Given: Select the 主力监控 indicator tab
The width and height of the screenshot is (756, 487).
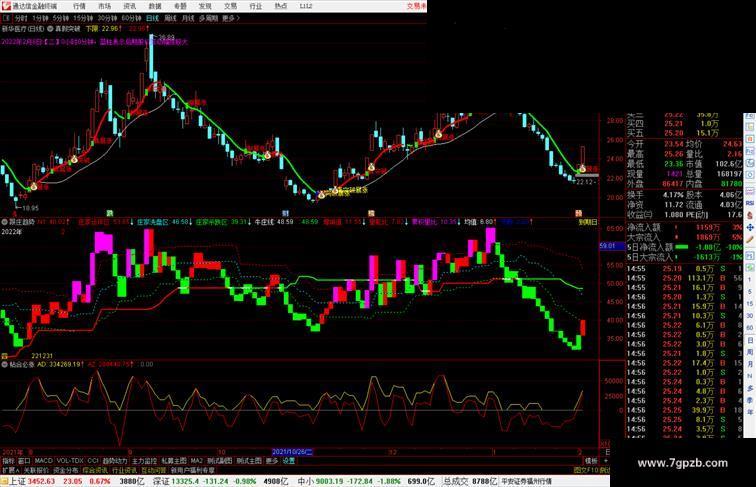Looking at the screenshot, I should (144, 461).
